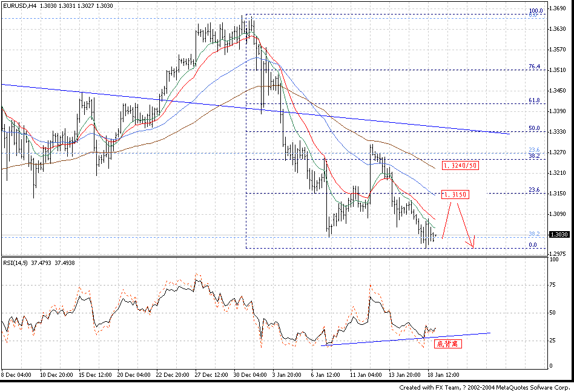Click the 1.3690 price axis label
Screen dimensions: 574x392
coord(558,8)
